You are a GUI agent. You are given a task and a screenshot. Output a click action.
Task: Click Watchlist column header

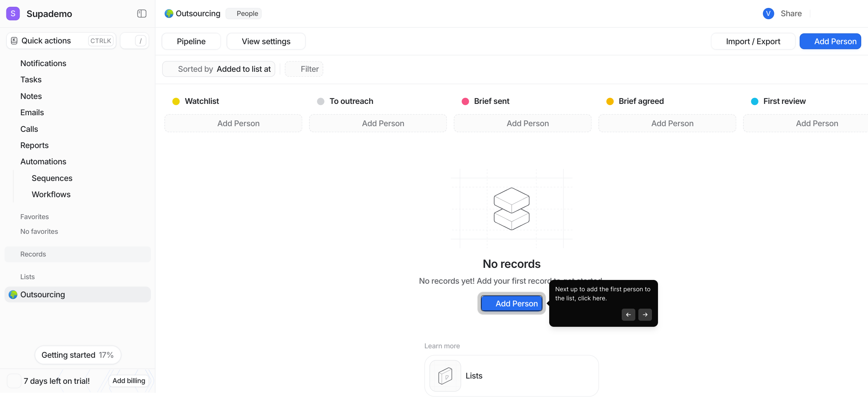[x=202, y=101]
